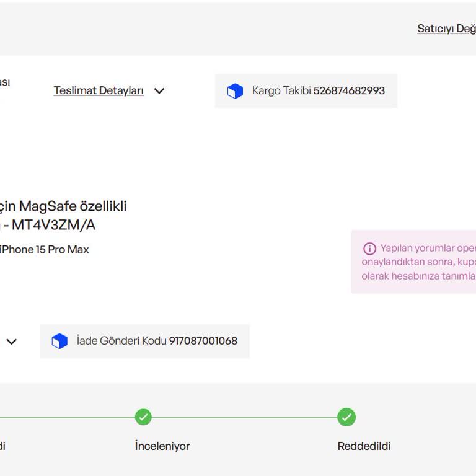Click the Kargo Takibi label text
This screenshot has width=476, height=476.
[x=281, y=90]
